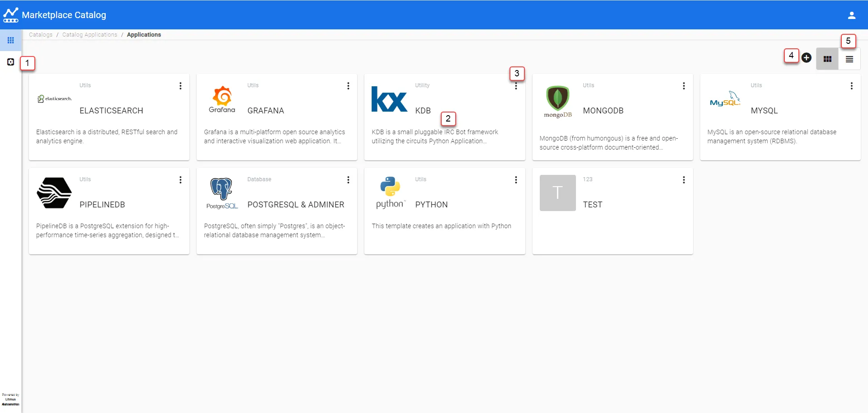Select the GRAFANA title
The image size is (868, 413).
(x=266, y=111)
